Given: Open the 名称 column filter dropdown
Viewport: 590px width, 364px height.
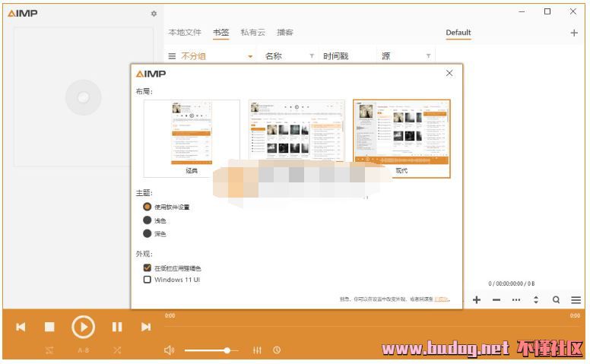Looking at the screenshot, I should tap(311, 56).
